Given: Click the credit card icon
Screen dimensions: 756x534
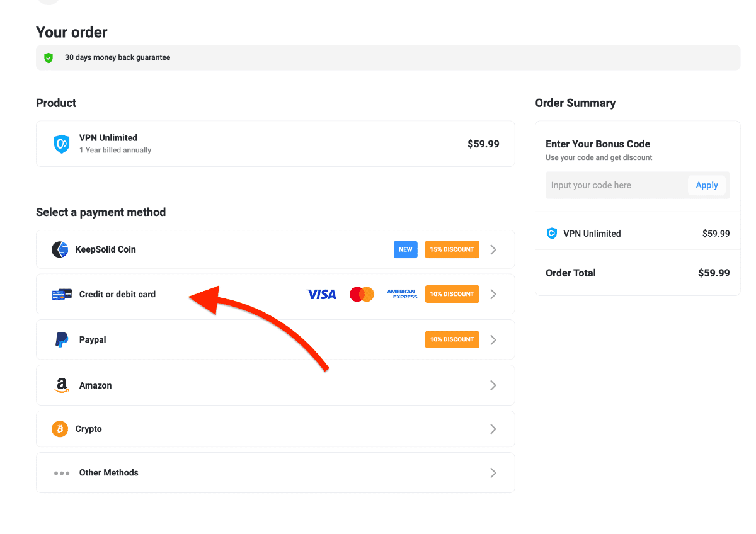Looking at the screenshot, I should point(61,294).
